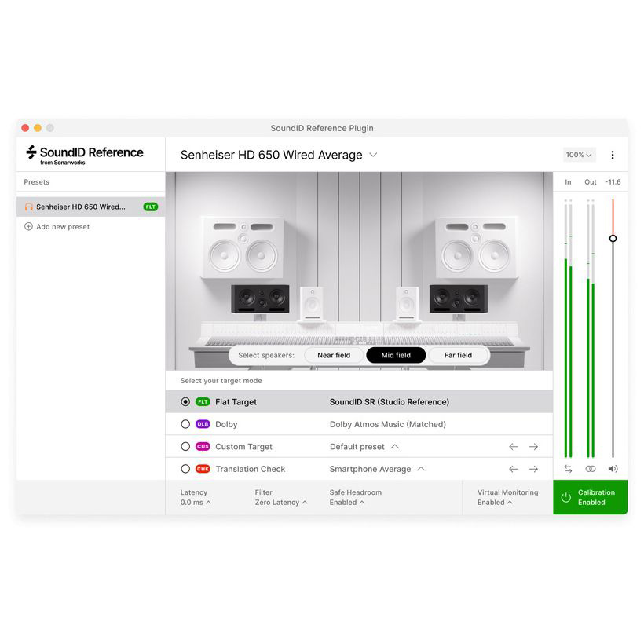The width and height of the screenshot is (644, 644).
Task: Click the speaker volume icon
Action: [x=613, y=469]
